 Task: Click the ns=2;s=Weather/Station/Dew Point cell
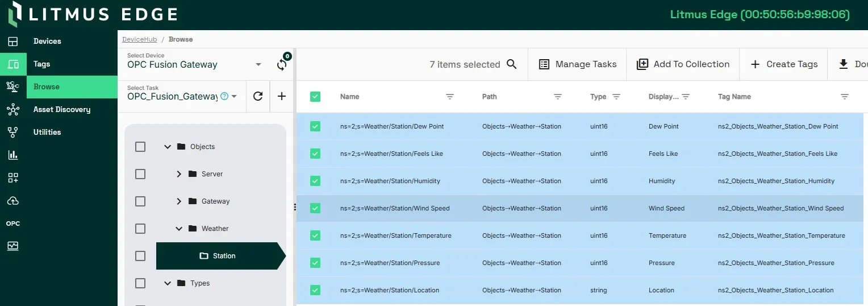392,126
